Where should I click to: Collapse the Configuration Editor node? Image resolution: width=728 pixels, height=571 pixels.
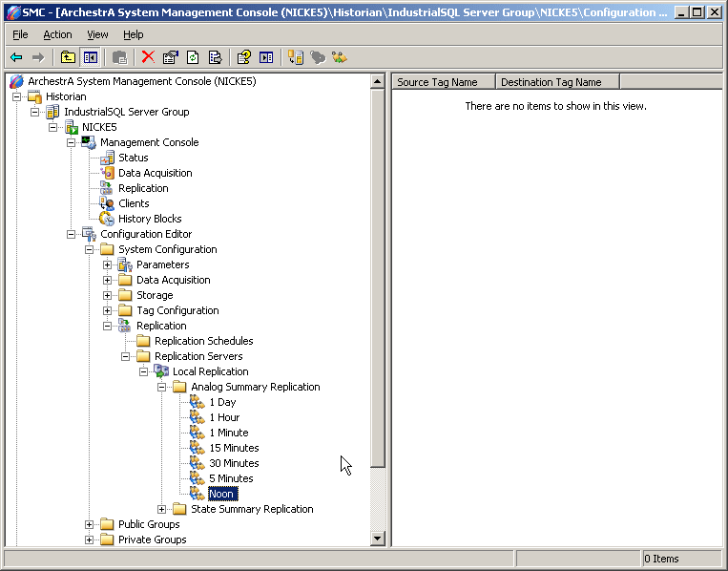point(71,234)
